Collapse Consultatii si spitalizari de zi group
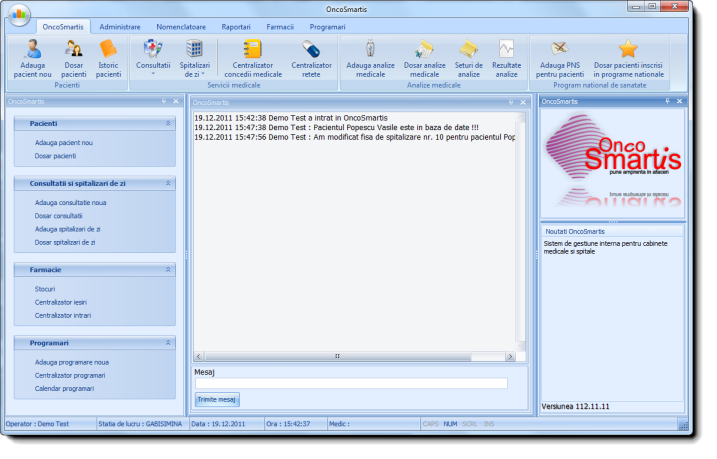This screenshot has height=459, width=717. [x=168, y=183]
